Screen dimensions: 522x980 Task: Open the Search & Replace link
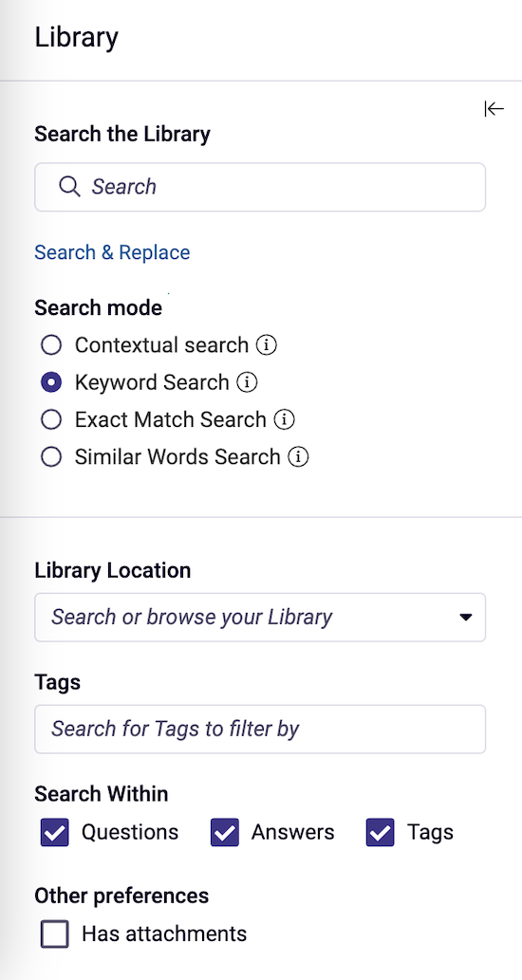click(x=113, y=252)
